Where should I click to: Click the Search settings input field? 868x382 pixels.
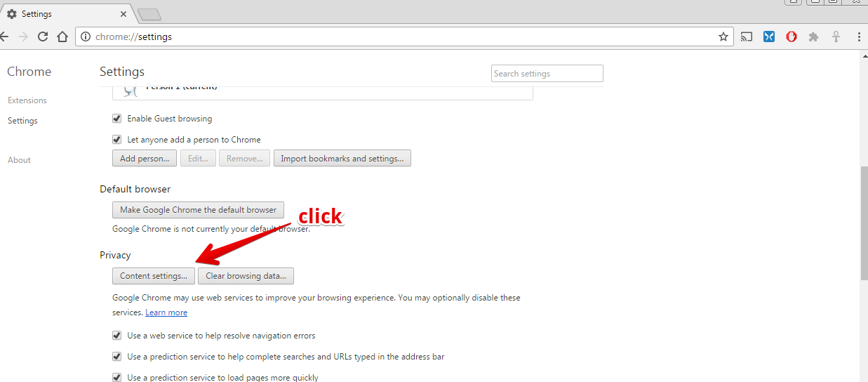(547, 74)
